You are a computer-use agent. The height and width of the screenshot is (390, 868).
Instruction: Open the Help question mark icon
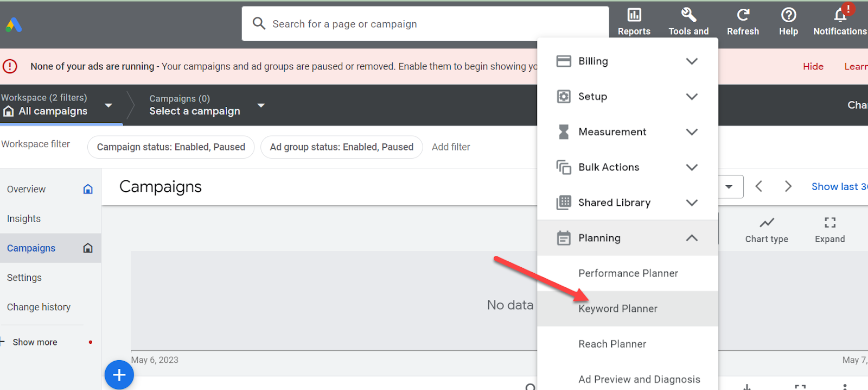point(788,15)
